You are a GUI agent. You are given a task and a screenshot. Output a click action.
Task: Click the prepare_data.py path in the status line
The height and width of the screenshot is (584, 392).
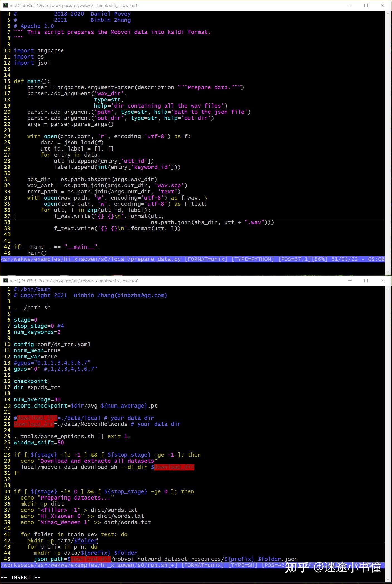point(91,259)
